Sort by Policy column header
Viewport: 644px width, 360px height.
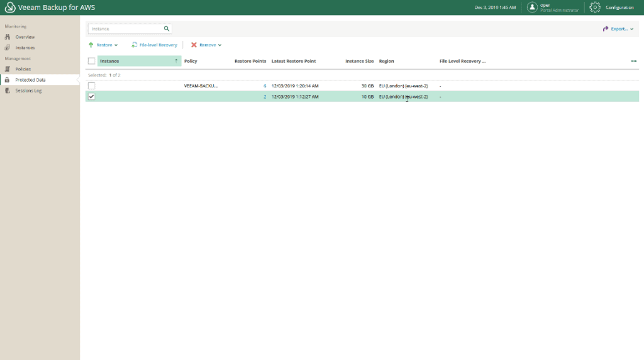[x=191, y=61]
